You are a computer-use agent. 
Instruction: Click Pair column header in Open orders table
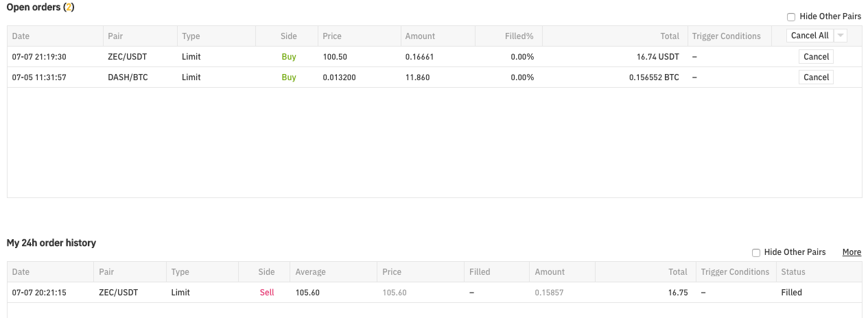pyautogui.click(x=115, y=36)
